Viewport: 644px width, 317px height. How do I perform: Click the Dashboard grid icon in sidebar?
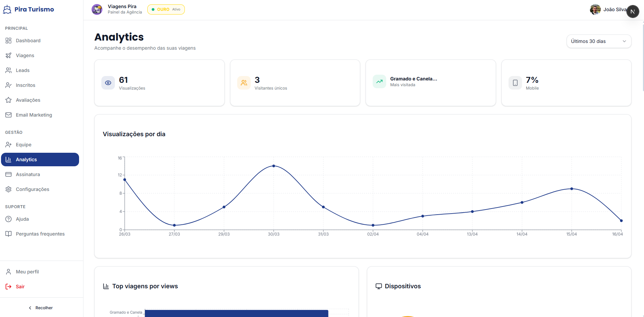(8, 41)
